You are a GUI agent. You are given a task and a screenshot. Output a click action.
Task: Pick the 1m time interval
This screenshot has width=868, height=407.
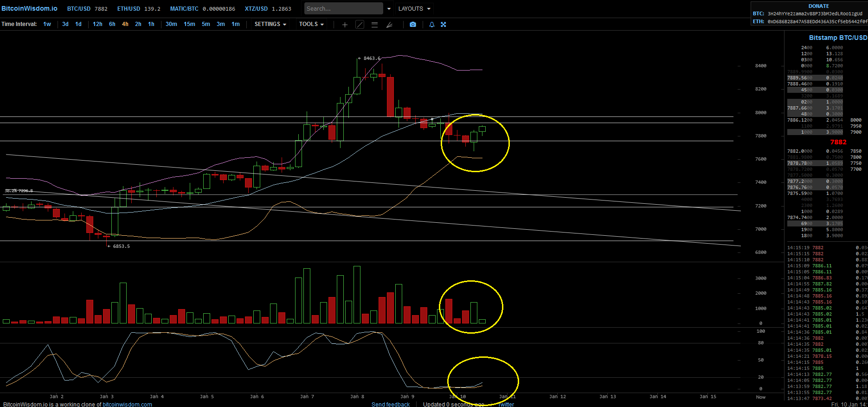click(236, 24)
